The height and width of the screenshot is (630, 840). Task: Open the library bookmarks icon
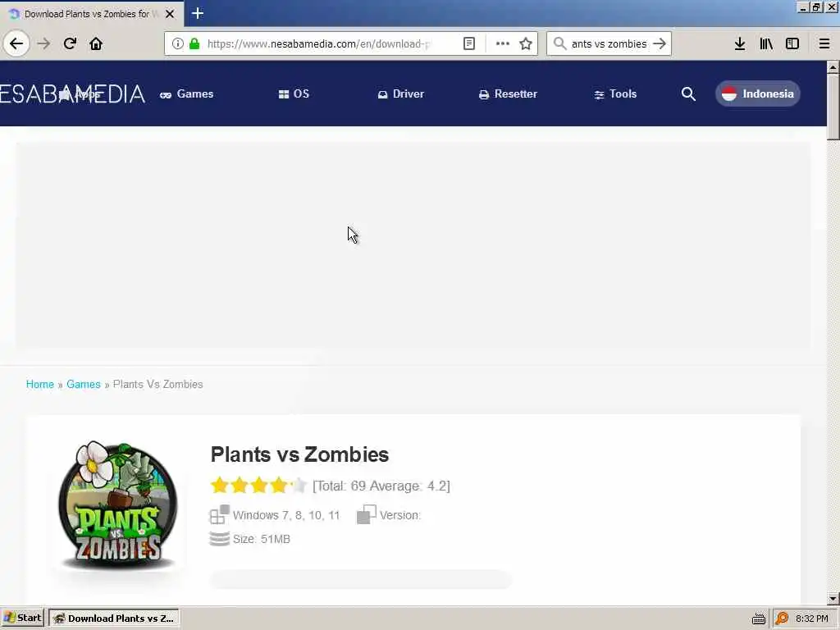[x=766, y=43]
